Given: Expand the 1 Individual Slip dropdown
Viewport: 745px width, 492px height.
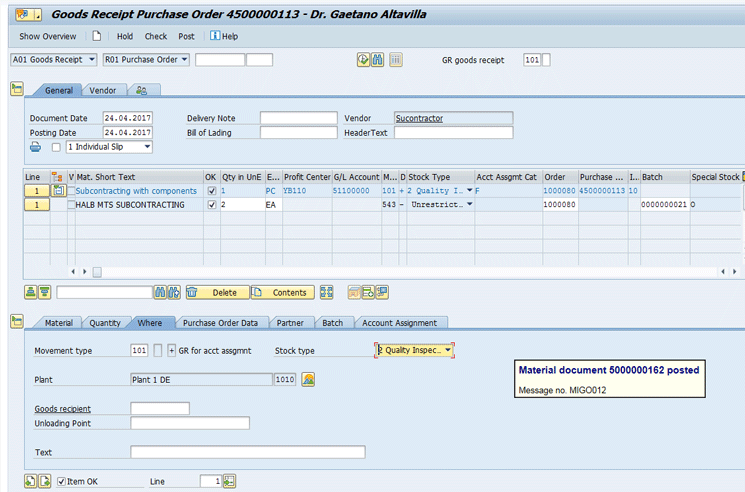Looking at the screenshot, I should coord(147,147).
